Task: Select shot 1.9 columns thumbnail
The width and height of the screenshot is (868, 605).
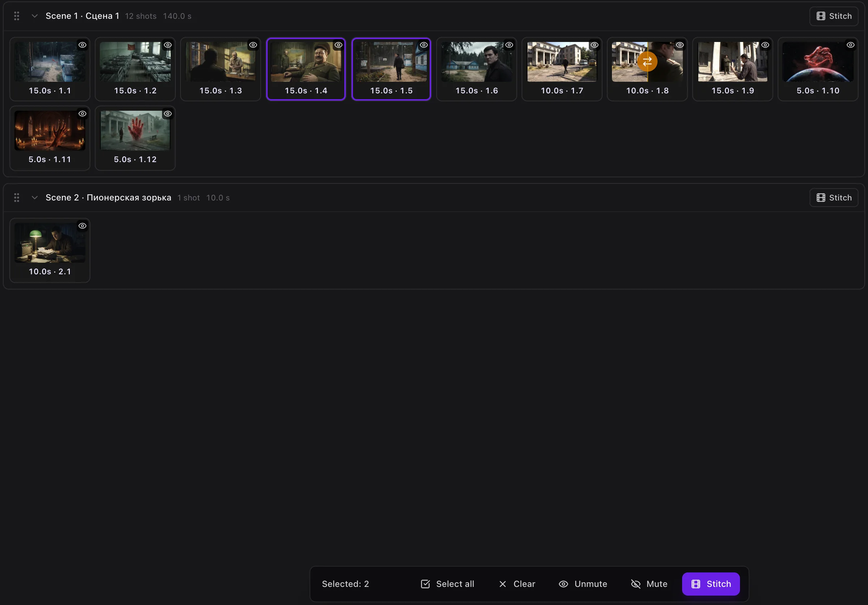Action: 733,62
